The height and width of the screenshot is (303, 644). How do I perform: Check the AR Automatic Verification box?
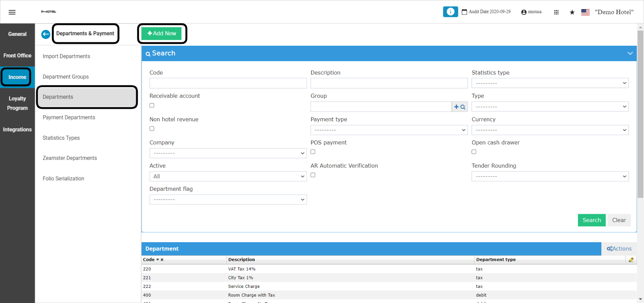pyautogui.click(x=313, y=175)
